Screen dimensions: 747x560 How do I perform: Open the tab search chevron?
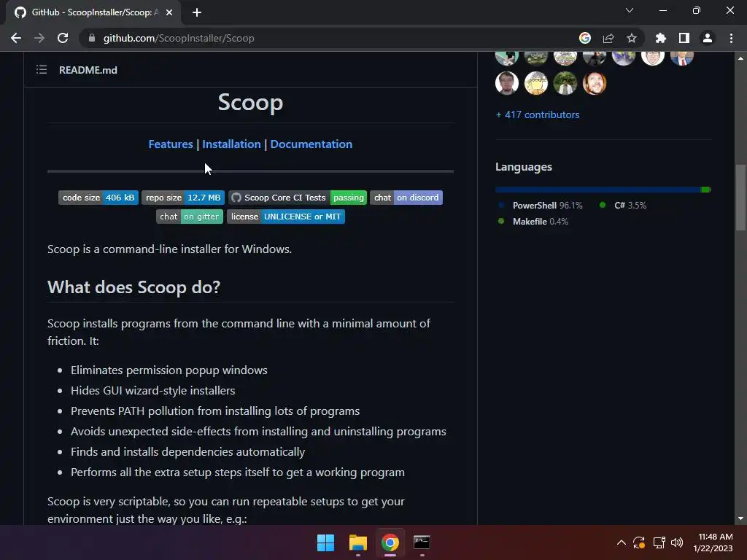(630, 10)
